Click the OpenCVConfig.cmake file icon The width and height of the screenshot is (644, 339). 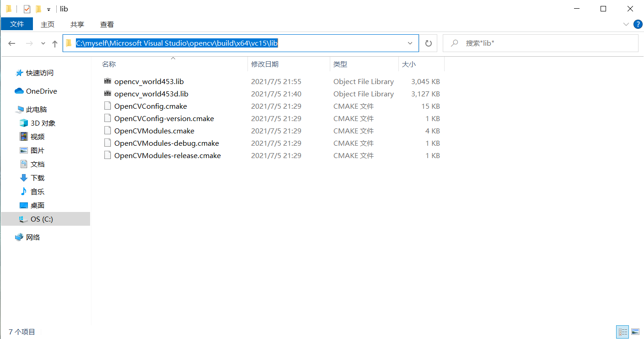[107, 106]
